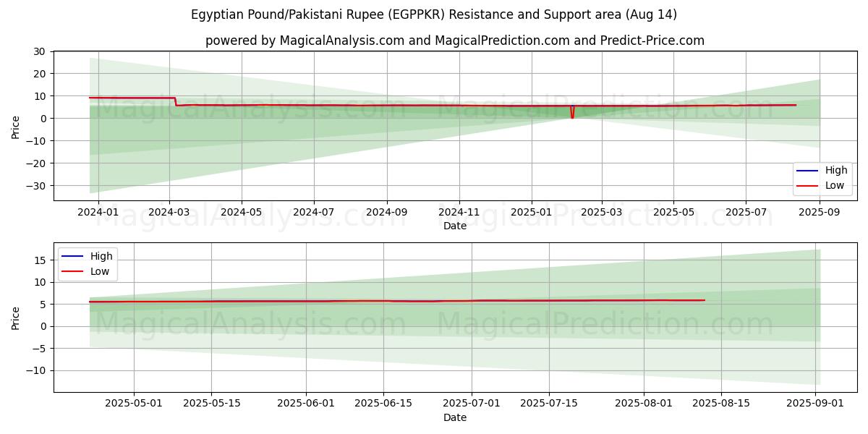Click the 2025-08-15 tick label

(722, 404)
